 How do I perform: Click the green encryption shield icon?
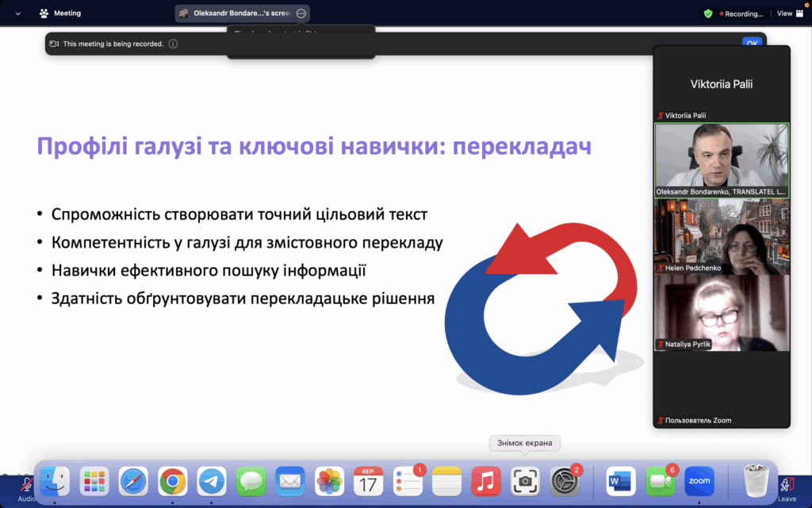click(x=708, y=13)
